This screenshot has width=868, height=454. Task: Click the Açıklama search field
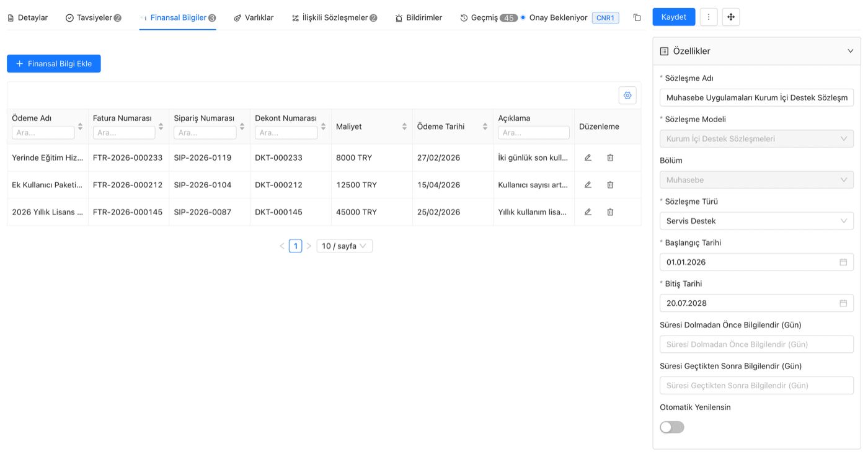tap(533, 132)
